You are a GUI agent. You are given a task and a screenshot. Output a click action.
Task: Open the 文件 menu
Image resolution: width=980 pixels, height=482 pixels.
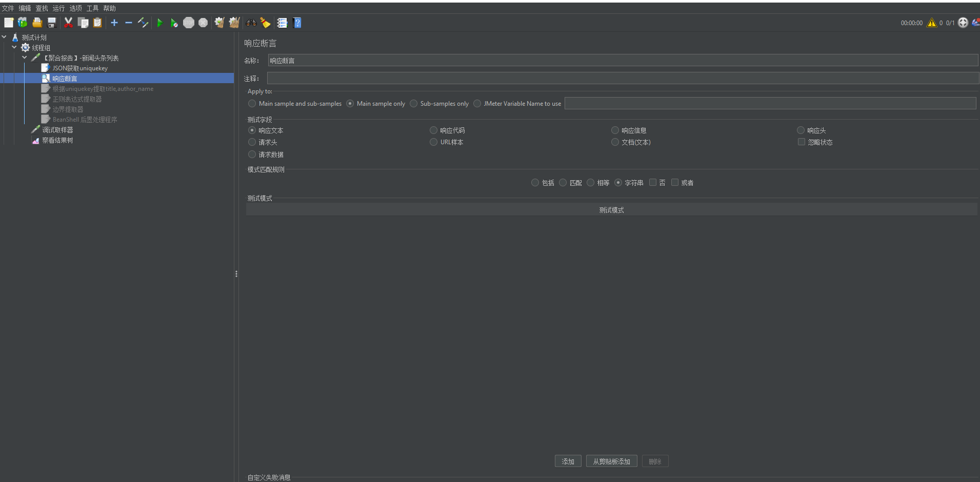(x=8, y=8)
